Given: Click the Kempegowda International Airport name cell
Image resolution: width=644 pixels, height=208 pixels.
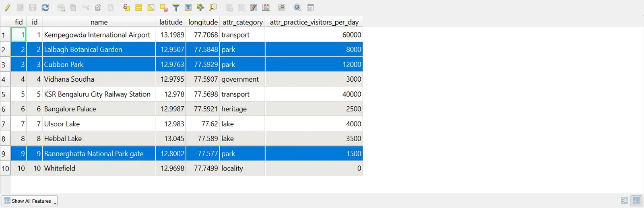Looking at the screenshot, I should 99,35.
